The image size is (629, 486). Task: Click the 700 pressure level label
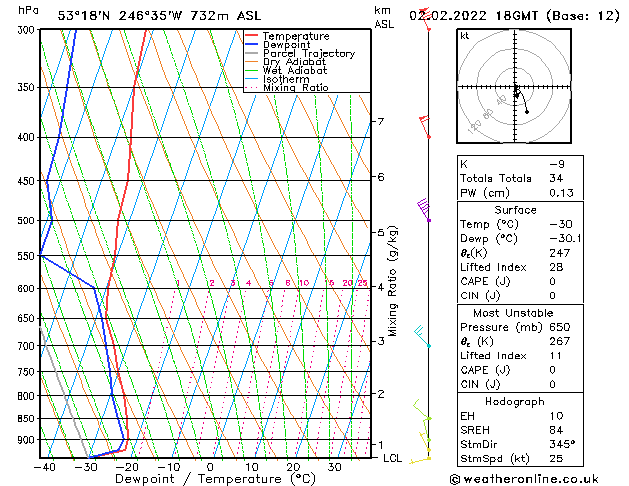(x=28, y=346)
